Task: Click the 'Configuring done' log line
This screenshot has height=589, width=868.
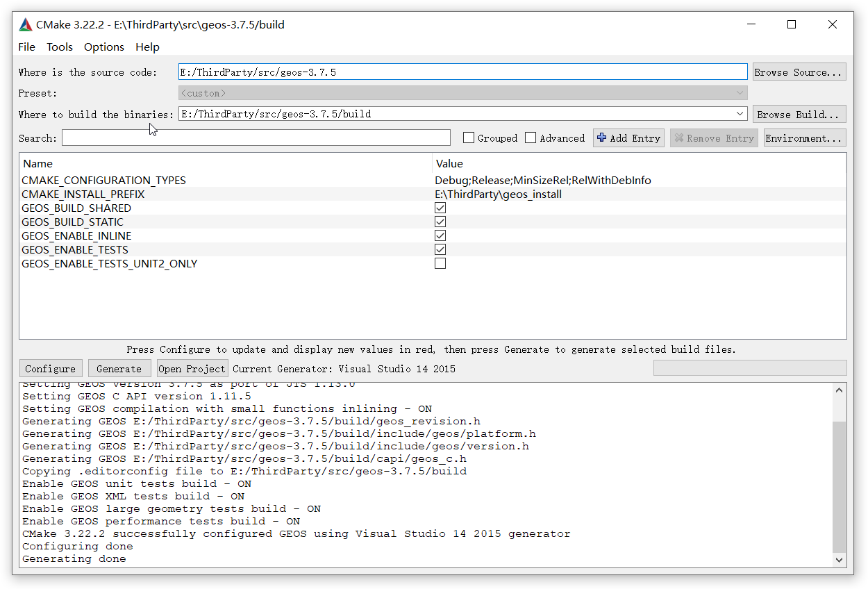Action: coord(78,546)
